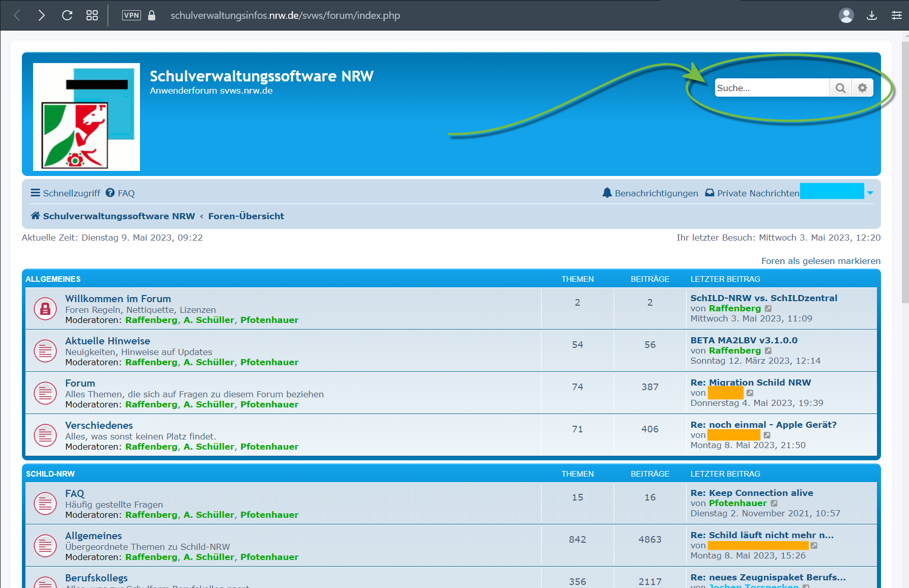Reload the page with the refresh icon

point(67,15)
